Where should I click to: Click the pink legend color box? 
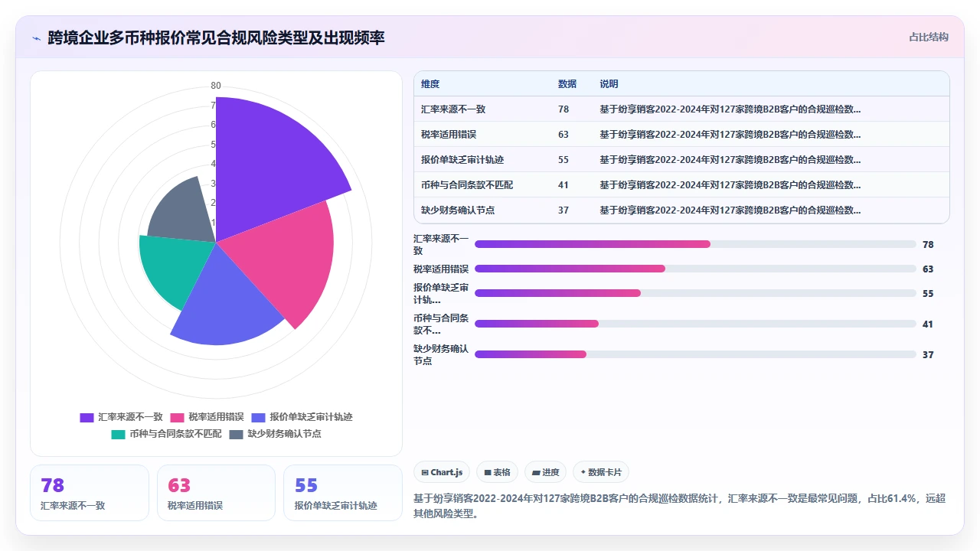coord(177,417)
